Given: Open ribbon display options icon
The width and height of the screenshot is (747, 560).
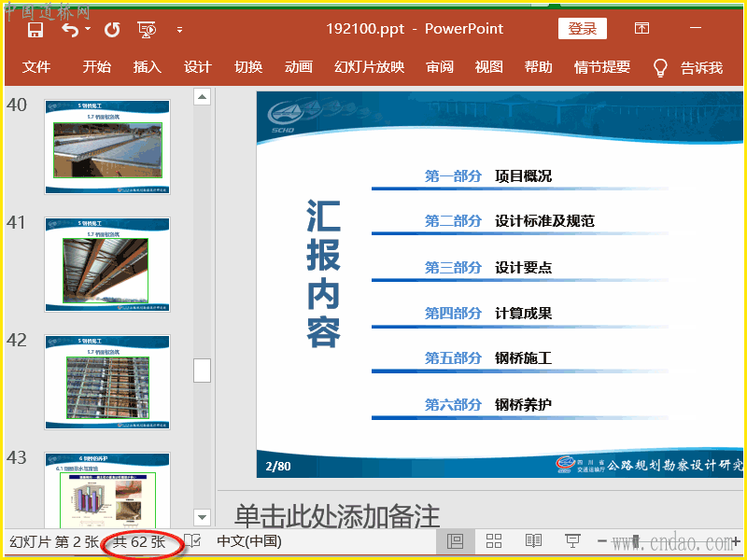Looking at the screenshot, I should [641, 29].
